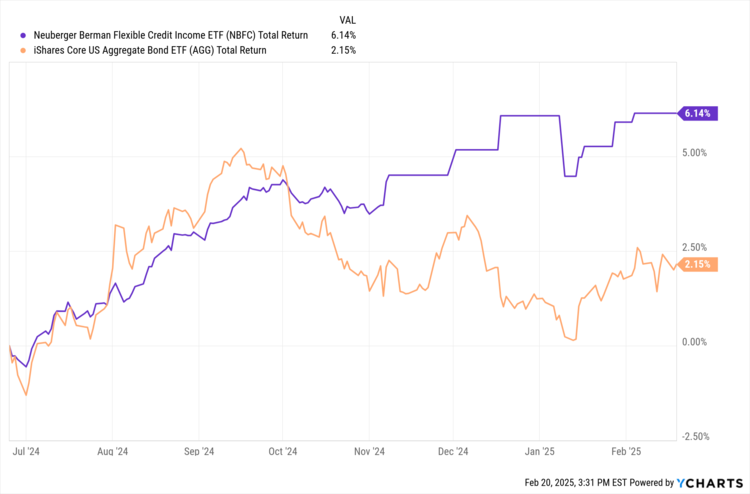Click the -2.50% y-axis label
This screenshot has width=750, height=494.
[693, 436]
